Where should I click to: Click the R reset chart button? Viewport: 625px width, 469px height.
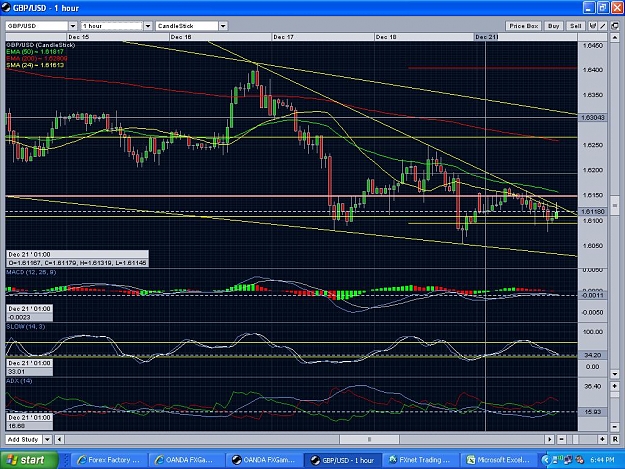615,440
